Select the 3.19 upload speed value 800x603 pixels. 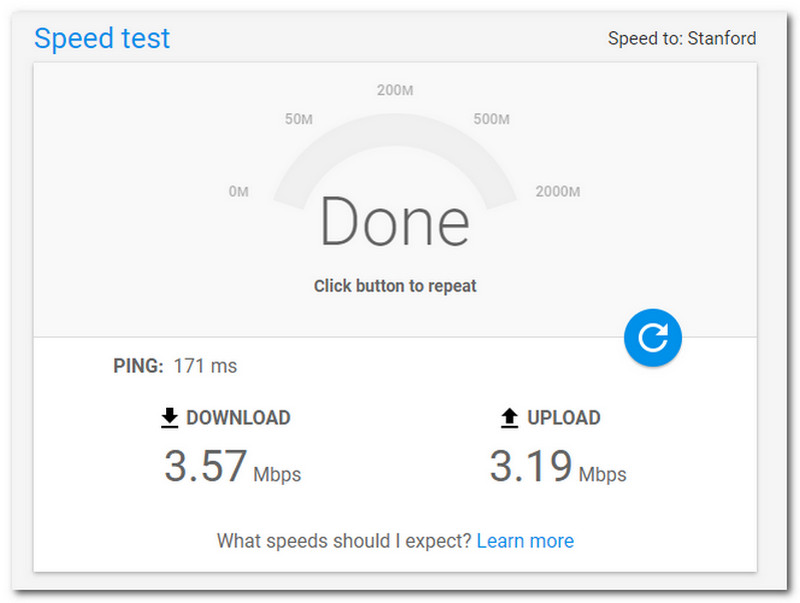(531, 467)
